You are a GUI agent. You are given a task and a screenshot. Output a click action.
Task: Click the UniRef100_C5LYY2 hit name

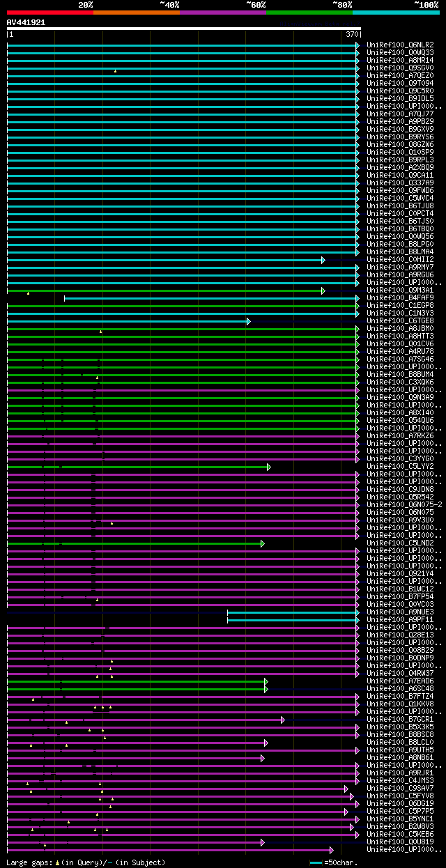tap(400, 467)
